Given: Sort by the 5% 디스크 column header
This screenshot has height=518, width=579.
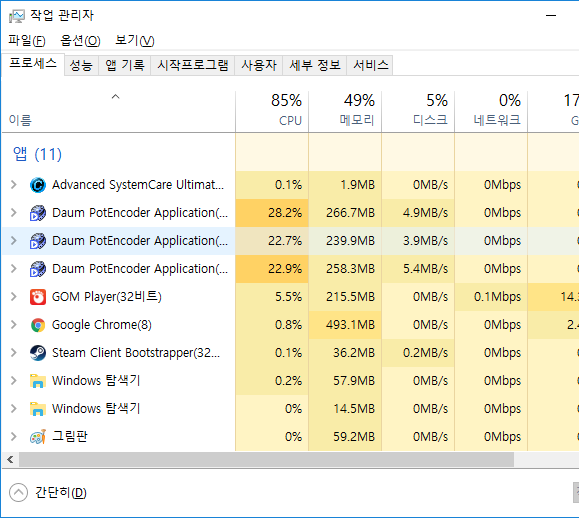Looking at the screenshot, I should tap(418, 111).
